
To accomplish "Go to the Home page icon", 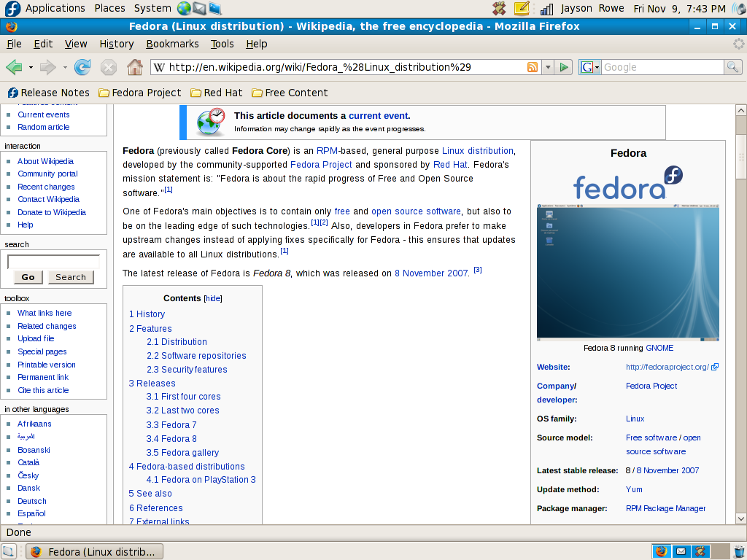I will [135, 67].
